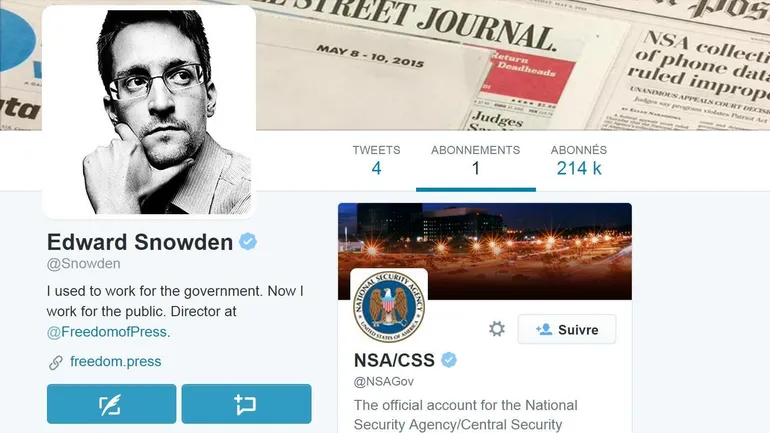Screen dimensions: 770x433
Task: Open the gear options on the NSA/CSS card
Action: (496, 329)
